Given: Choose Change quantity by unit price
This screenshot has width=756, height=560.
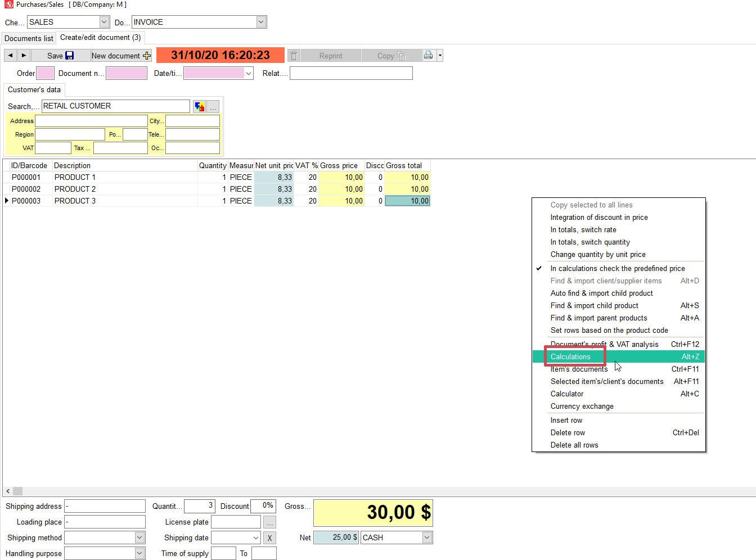Looking at the screenshot, I should (619, 254).
